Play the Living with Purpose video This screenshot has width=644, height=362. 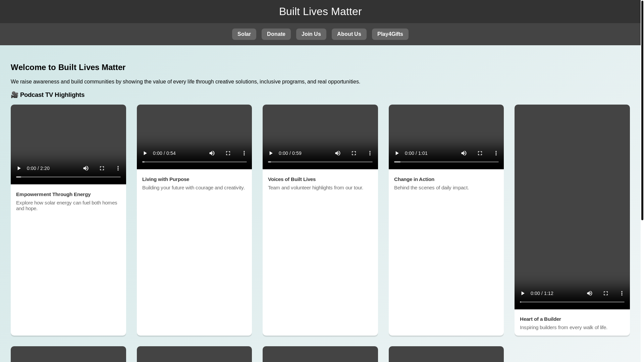pos(145,153)
